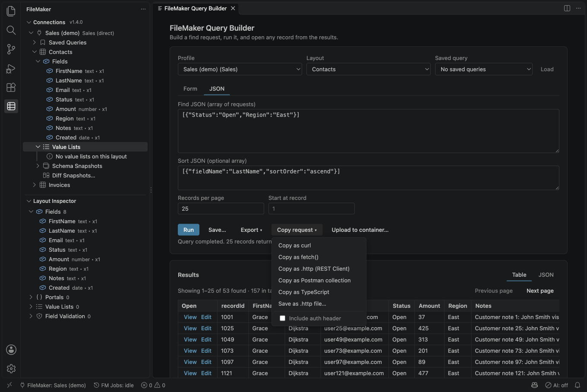Open Run and Debug icon

(11, 68)
